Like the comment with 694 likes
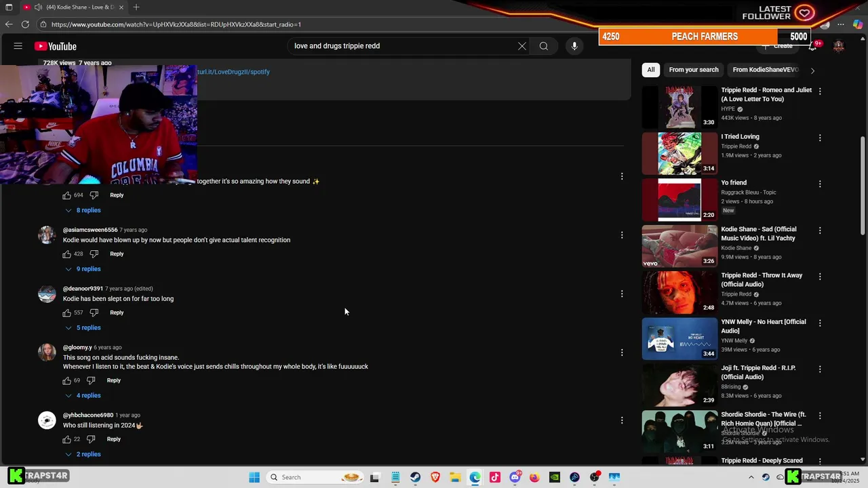This screenshot has width=868, height=488. coord(66,195)
